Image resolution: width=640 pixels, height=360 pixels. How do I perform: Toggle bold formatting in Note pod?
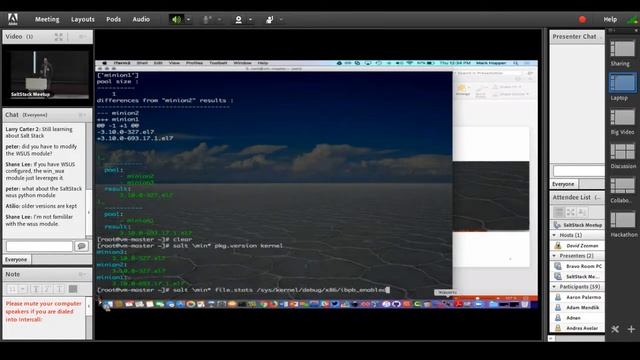tap(36, 289)
